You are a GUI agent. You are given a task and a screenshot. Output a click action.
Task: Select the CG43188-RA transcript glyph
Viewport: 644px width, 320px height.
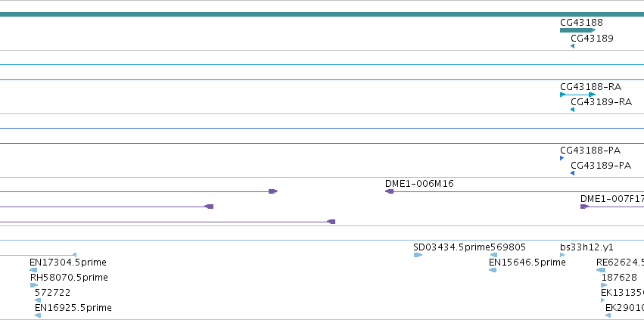tap(577, 95)
